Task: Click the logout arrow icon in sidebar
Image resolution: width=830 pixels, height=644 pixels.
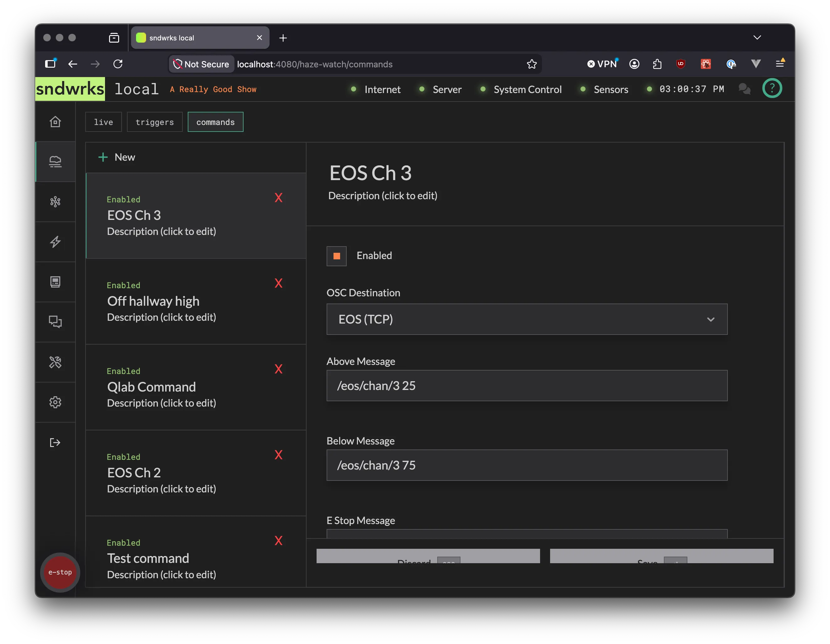Action: 55,442
